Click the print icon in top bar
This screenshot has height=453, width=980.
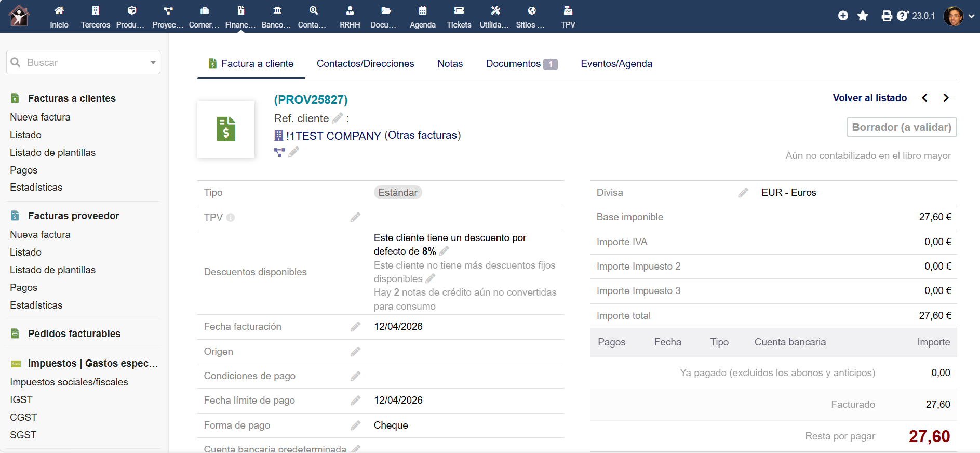[x=887, y=16]
